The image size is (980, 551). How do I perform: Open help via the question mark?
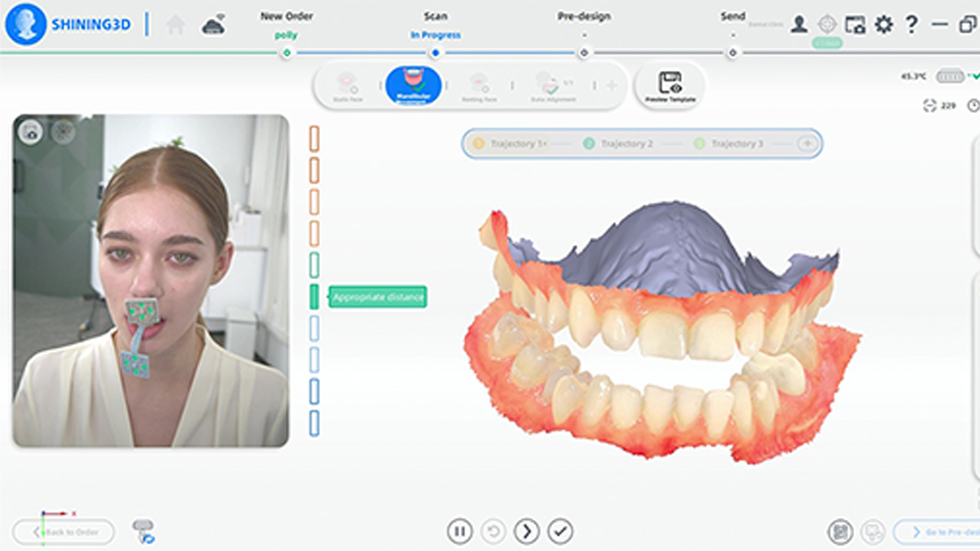click(912, 24)
